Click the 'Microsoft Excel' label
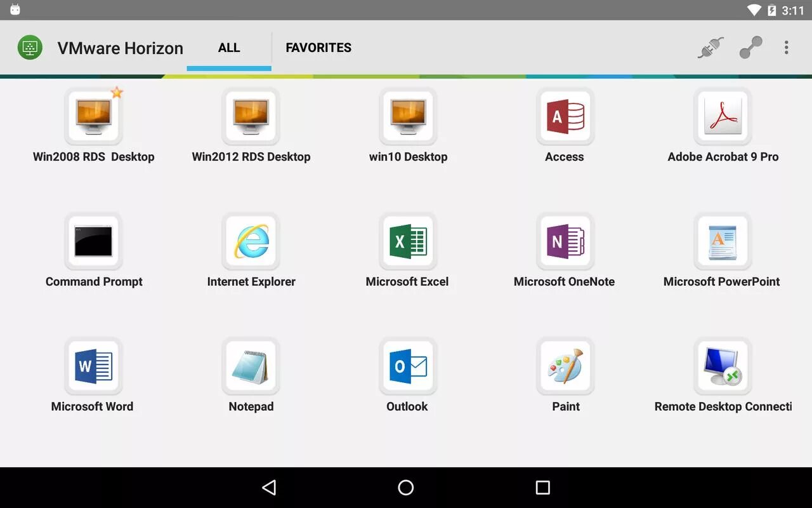This screenshot has height=508, width=812. point(407,282)
